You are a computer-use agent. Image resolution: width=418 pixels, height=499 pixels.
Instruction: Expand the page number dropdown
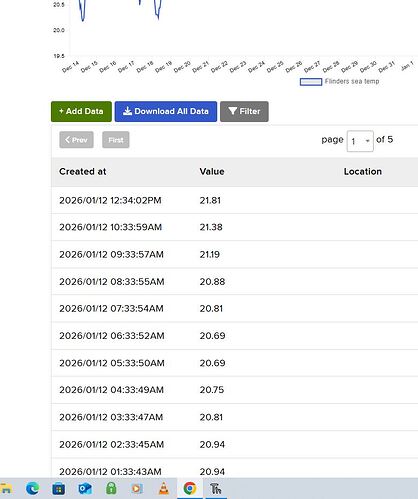[360, 141]
